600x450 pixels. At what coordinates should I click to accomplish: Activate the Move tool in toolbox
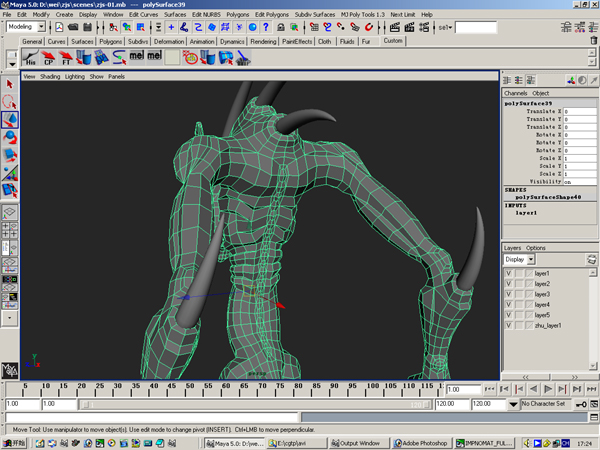point(10,120)
